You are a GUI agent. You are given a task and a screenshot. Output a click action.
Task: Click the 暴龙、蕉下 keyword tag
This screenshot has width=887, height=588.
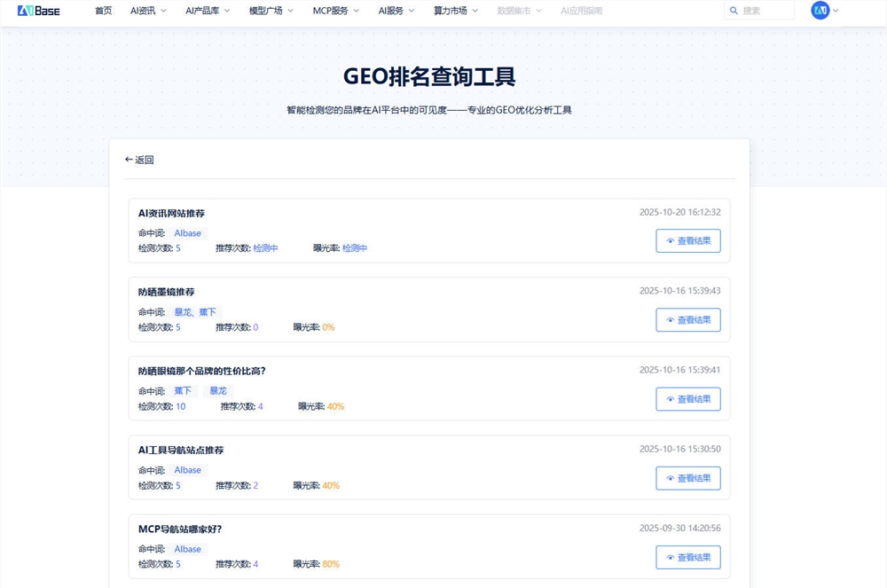click(x=194, y=312)
